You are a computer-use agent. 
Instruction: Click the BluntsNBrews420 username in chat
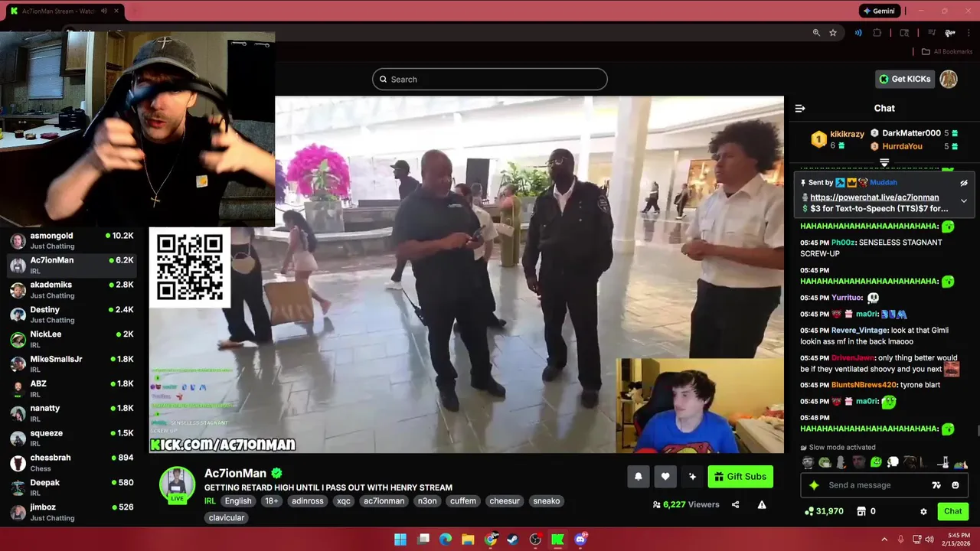864,385
